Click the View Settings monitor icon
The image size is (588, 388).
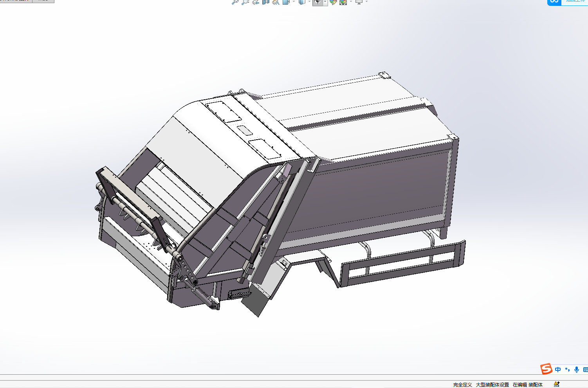coord(359,2)
